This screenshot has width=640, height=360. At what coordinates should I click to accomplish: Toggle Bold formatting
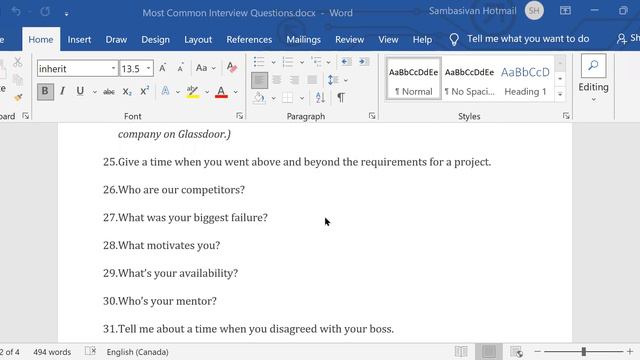tap(45, 91)
